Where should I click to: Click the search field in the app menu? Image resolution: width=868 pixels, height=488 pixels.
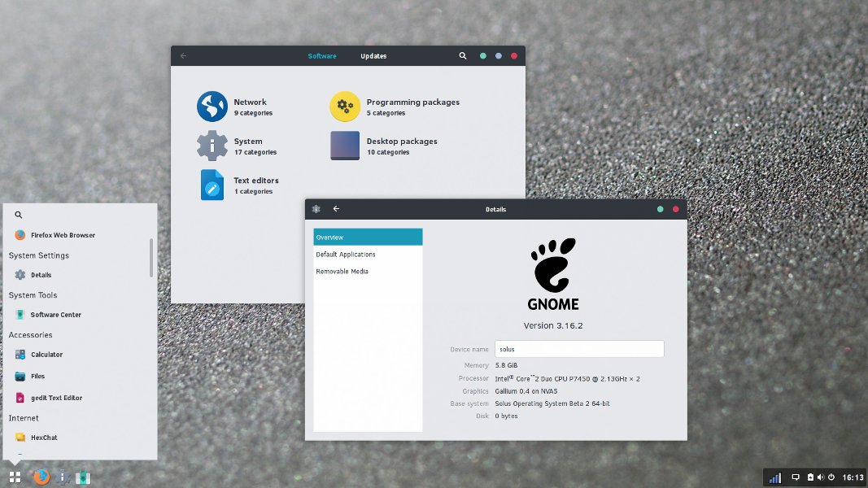tap(81, 215)
